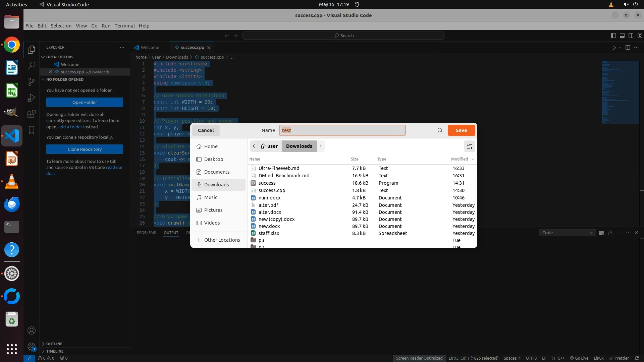Open Run and Debug view icon
Screen dimensions: 644x362
pos(32,98)
